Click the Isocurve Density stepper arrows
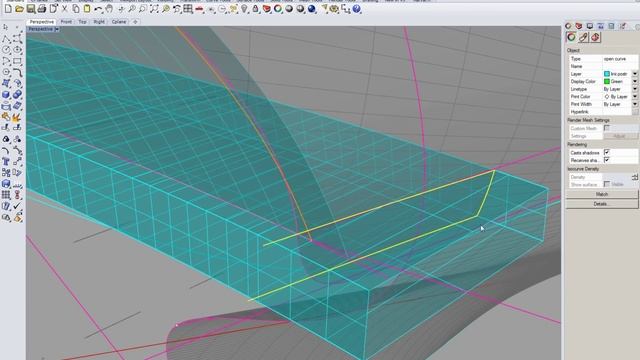640x360 pixels. pos(635,177)
